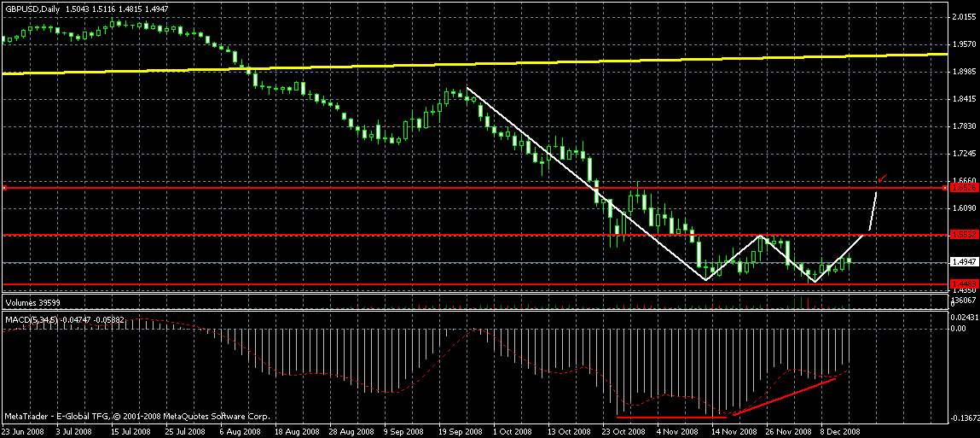Click the 18 Aug 2008 date label
The width and height of the screenshot is (980, 438).
tap(296, 432)
